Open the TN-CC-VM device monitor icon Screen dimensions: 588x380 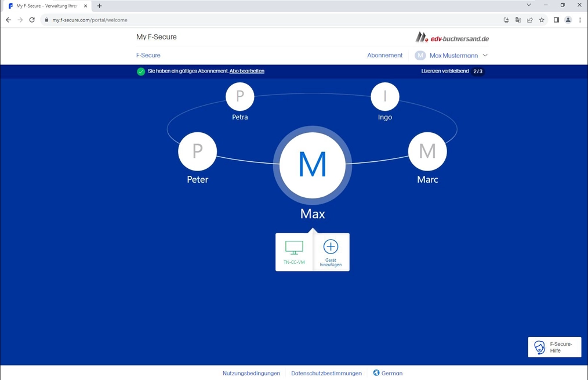tap(294, 248)
